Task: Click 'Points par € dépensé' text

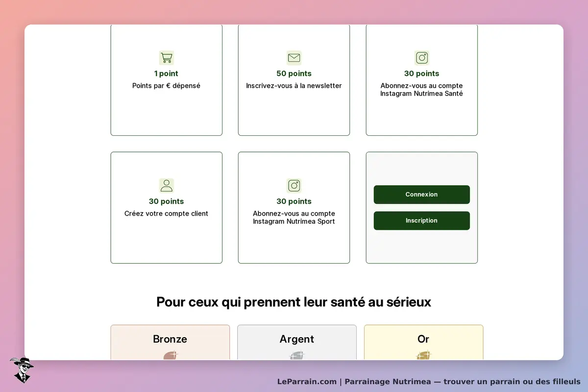Action: 167,86
